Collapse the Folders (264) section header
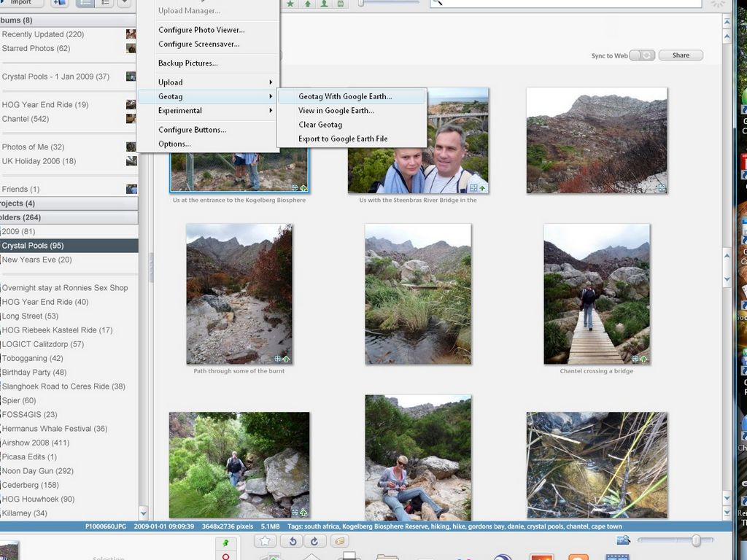 pos(69,217)
